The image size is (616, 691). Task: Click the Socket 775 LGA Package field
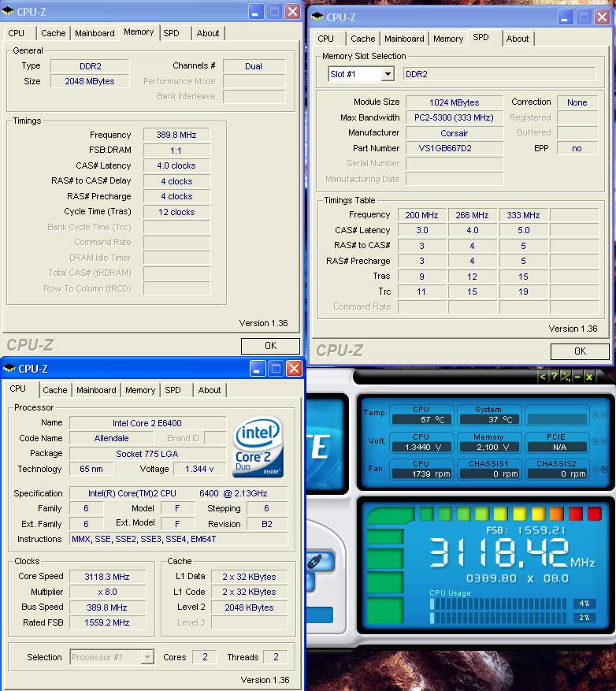pyautogui.click(x=147, y=454)
